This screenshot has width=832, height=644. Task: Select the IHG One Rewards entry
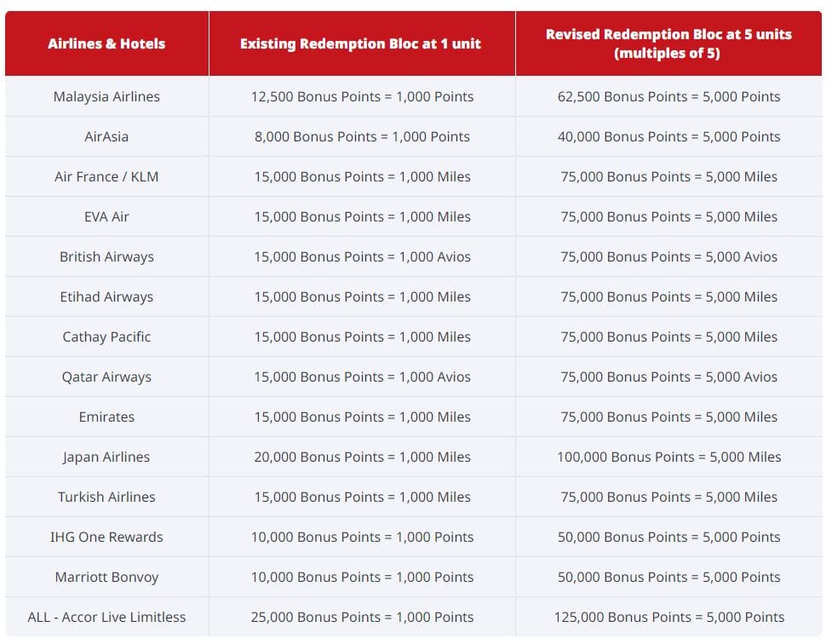click(106, 537)
